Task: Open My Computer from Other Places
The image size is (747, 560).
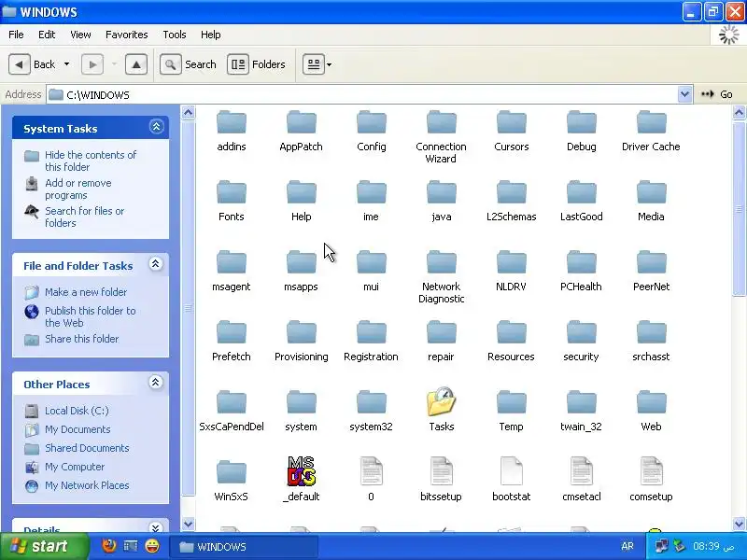Action: coord(75,467)
